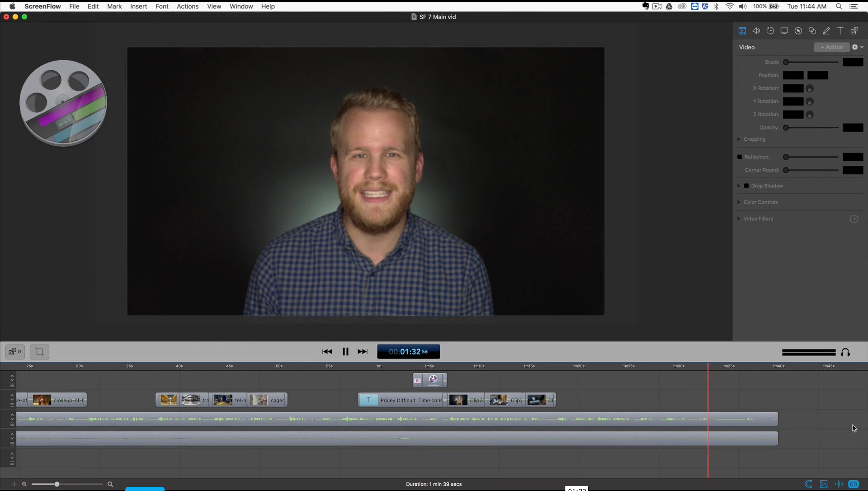
Task: Open the Annotations pencil panel
Action: point(826,31)
